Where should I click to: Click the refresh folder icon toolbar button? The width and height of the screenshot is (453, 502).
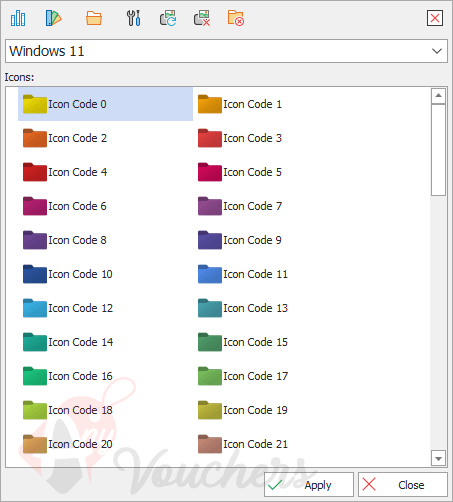168,18
